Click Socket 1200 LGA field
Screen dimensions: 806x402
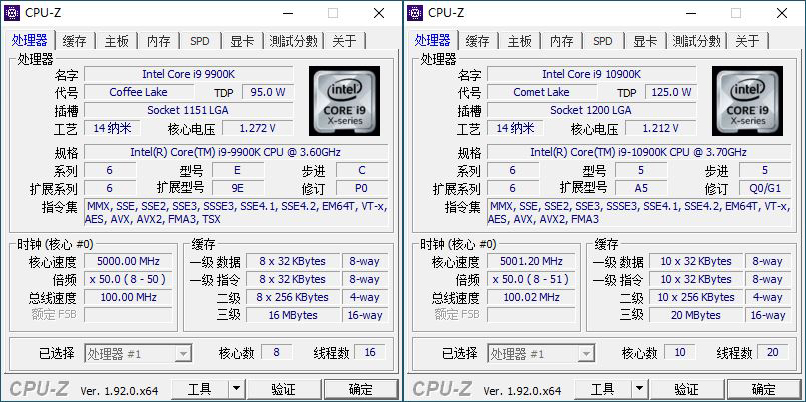pos(592,110)
